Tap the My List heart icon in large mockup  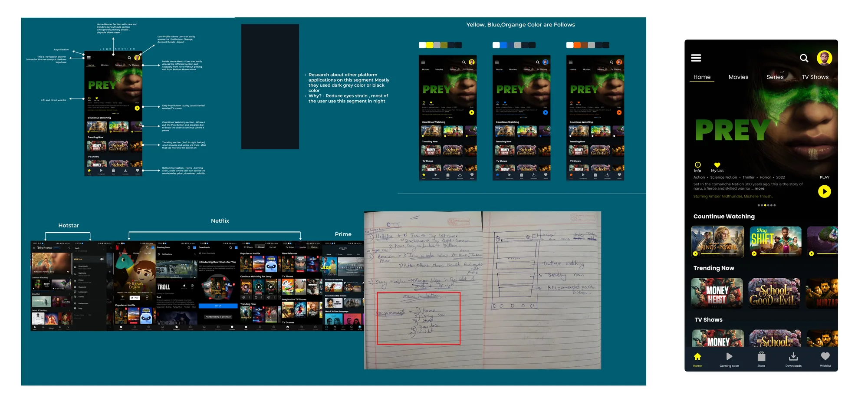click(x=717, y=165)
